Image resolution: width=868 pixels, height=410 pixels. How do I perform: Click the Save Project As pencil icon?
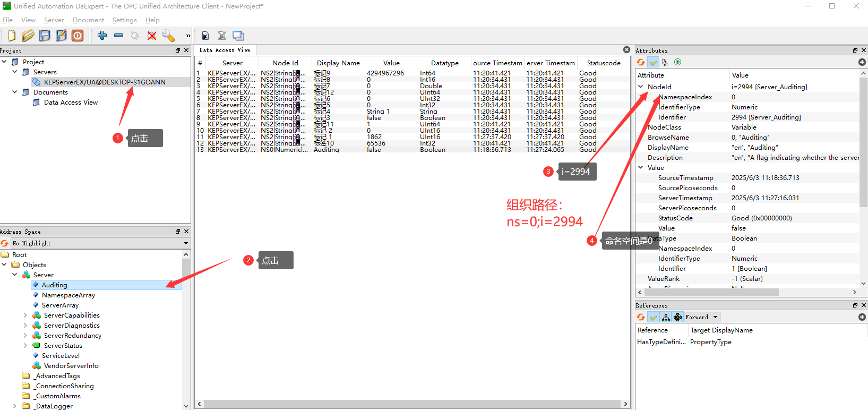[62, 36]
